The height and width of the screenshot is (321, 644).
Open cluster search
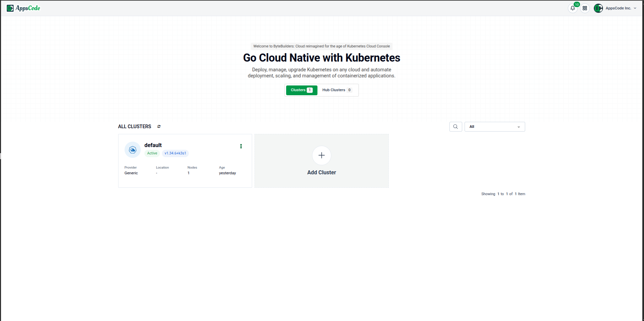point(455,127)
